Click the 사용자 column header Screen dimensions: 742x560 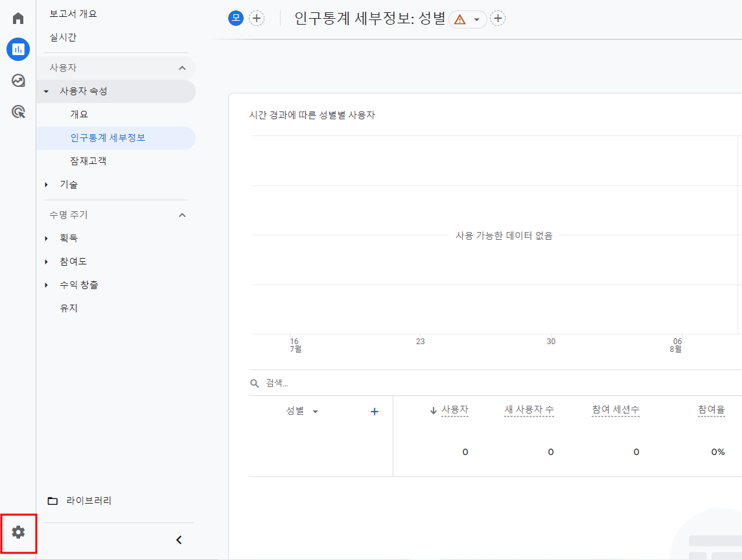pyautogui.click(x=455, y=410)
